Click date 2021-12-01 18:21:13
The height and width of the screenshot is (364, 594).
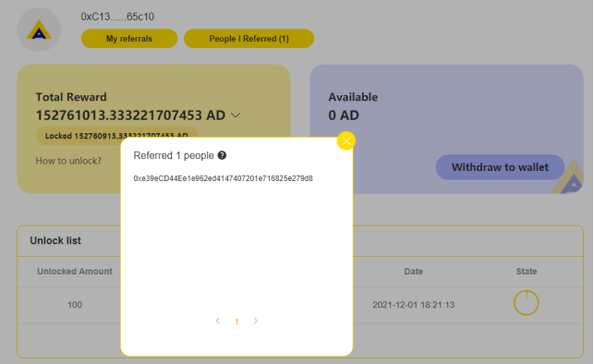click(413, 305)
